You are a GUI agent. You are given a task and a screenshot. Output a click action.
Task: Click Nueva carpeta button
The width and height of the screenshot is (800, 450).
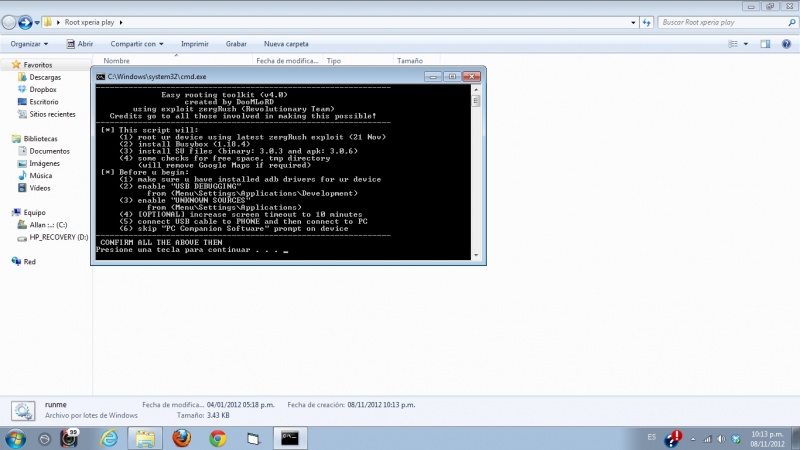[x=286, y=44]
